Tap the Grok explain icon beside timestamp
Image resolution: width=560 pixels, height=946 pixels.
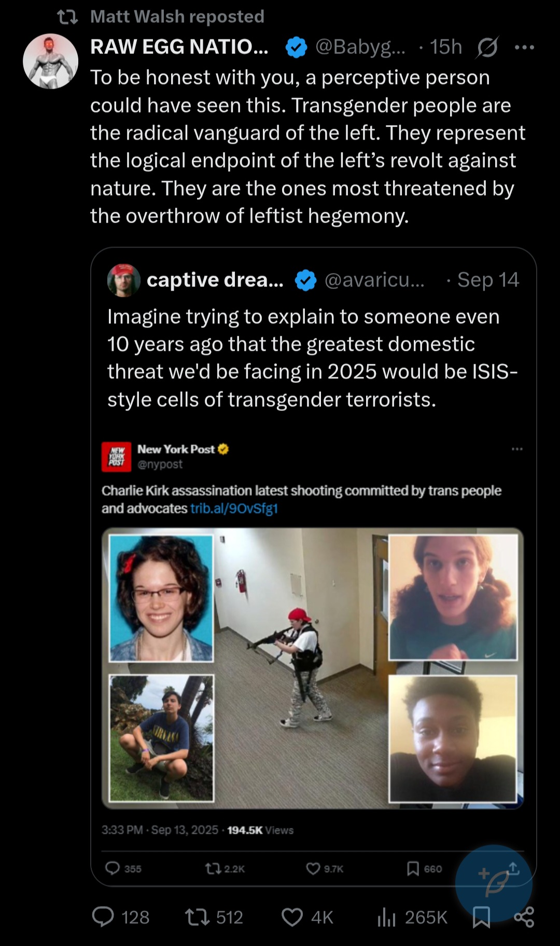click(x=488, y=47)
